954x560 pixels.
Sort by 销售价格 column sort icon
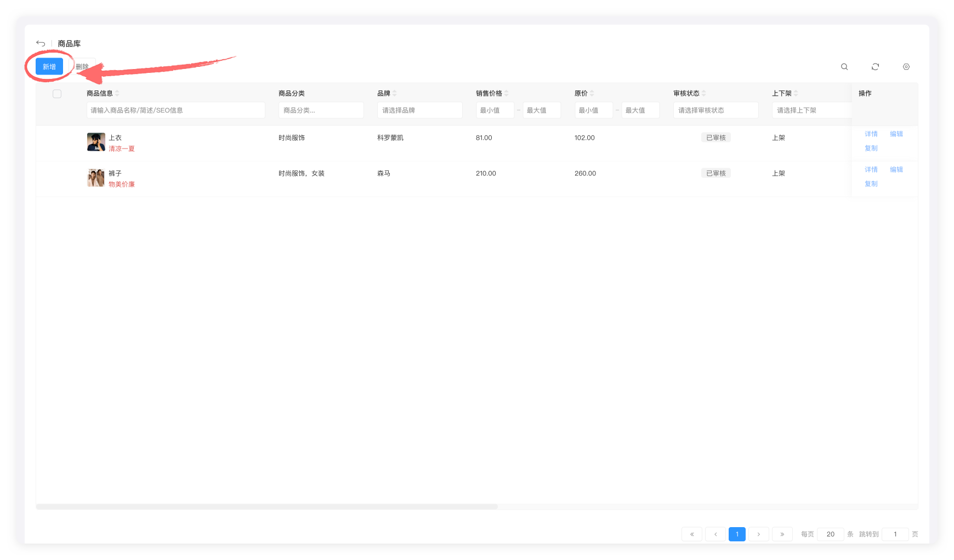(x=507, y=93)
